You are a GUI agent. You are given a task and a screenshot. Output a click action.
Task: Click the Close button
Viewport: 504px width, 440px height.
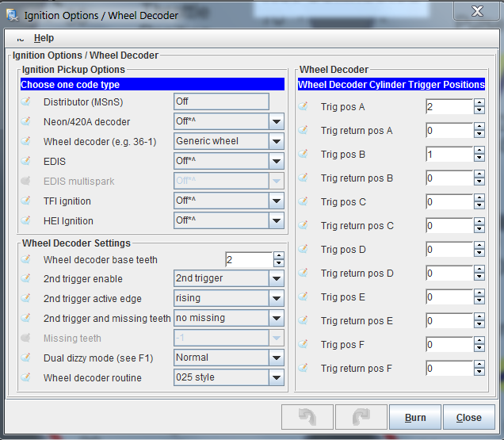(x=468, y=418)
